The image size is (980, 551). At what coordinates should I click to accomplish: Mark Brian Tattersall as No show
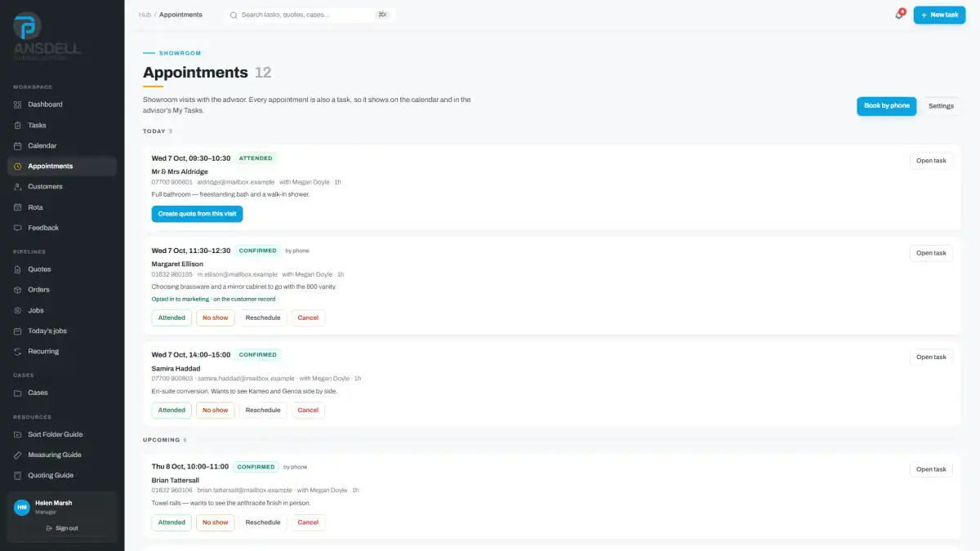(x=216, y=522)
